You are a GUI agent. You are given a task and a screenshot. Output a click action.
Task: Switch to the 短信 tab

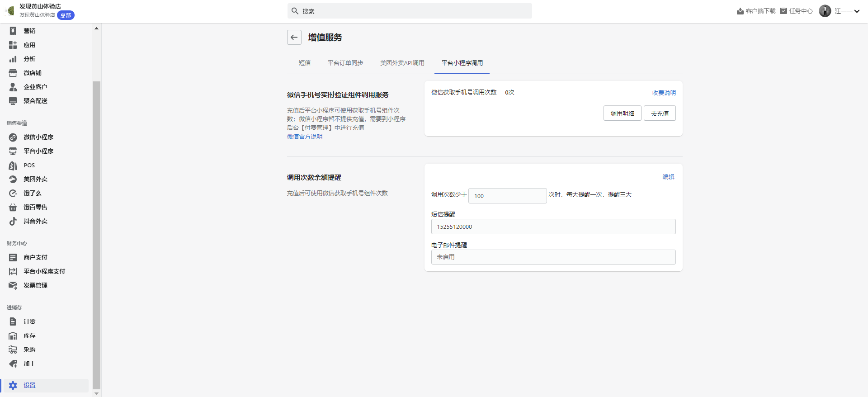pos(305,63)
